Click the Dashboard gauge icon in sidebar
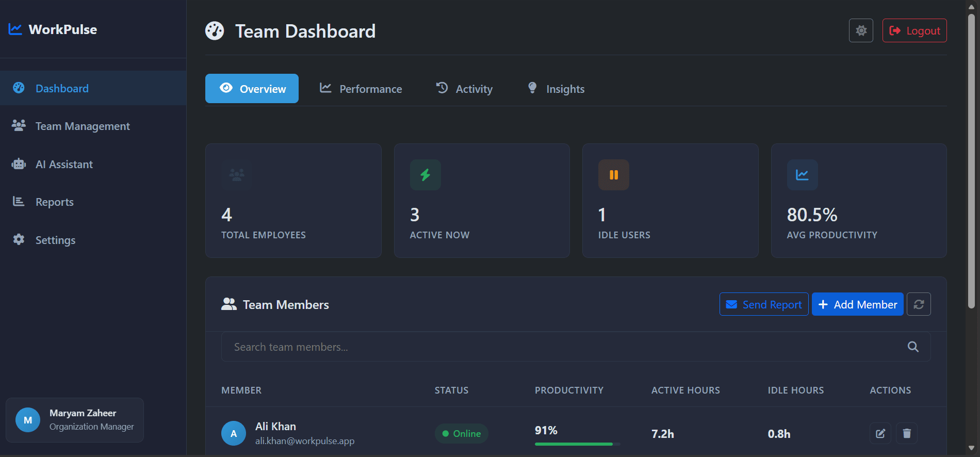980x457 pixels. (x=19, y=88)
